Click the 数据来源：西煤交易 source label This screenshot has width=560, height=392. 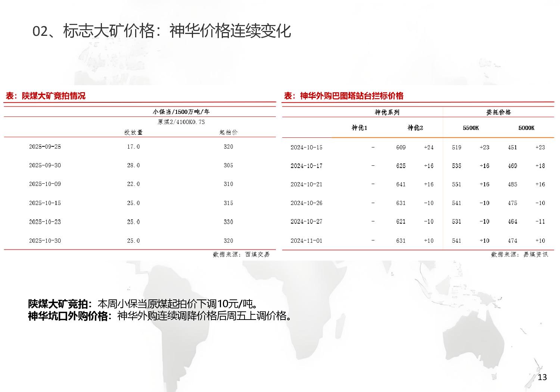241,255
